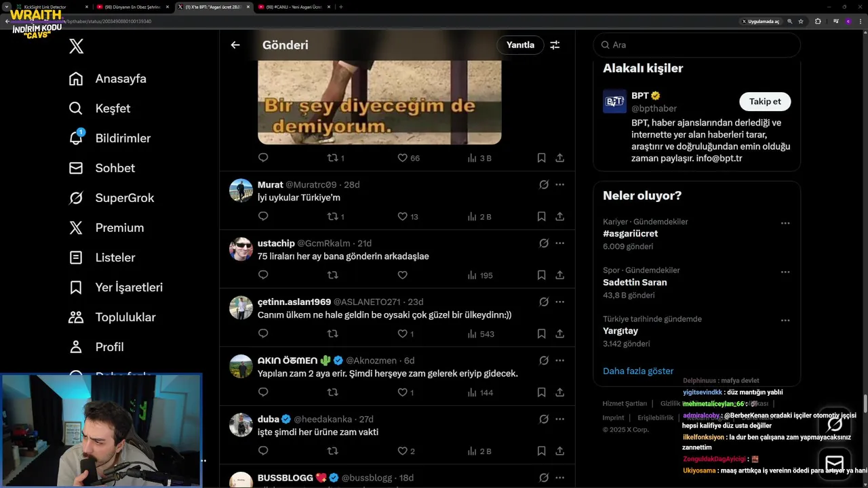The width and height of the screenshot is (868, 488).
Task: Open a new browser tab with the plus button
Action: [340, 7]
